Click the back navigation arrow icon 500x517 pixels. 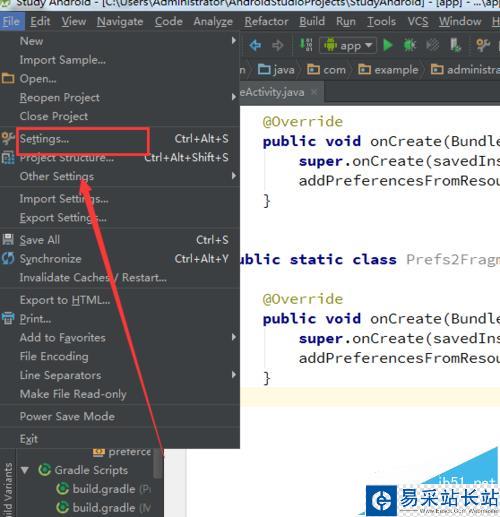(x=255, y=45)
